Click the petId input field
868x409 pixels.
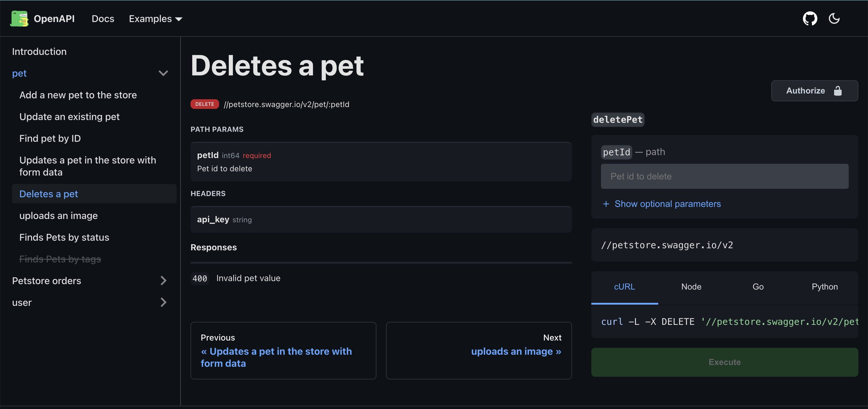click(725, 176)
